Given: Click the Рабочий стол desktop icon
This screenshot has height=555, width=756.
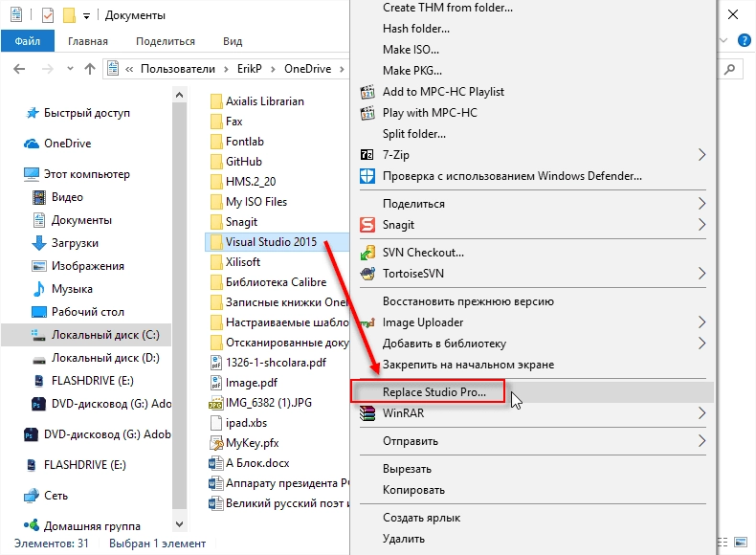Looking at the screenshot, I should (x=39, y=312).
